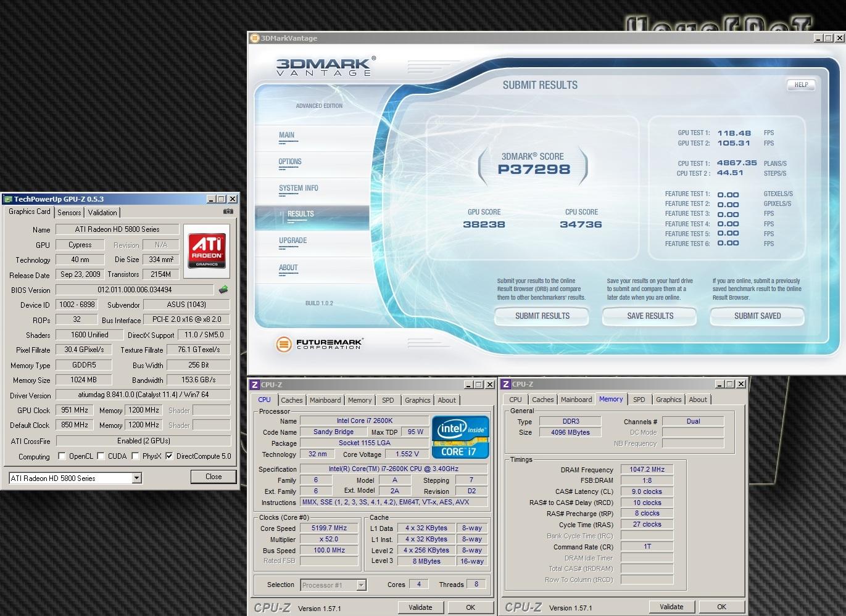
Task: Click the 3DMark Vantage logo
Action: (325, 66)
